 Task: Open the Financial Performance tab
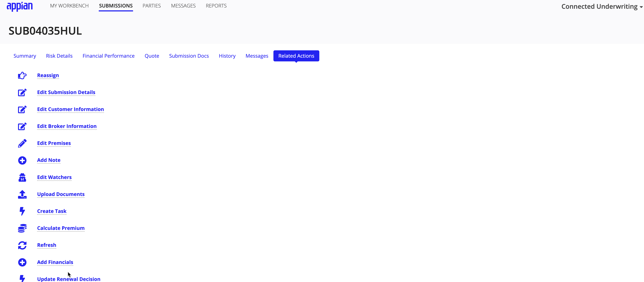(x=109, y=56)
